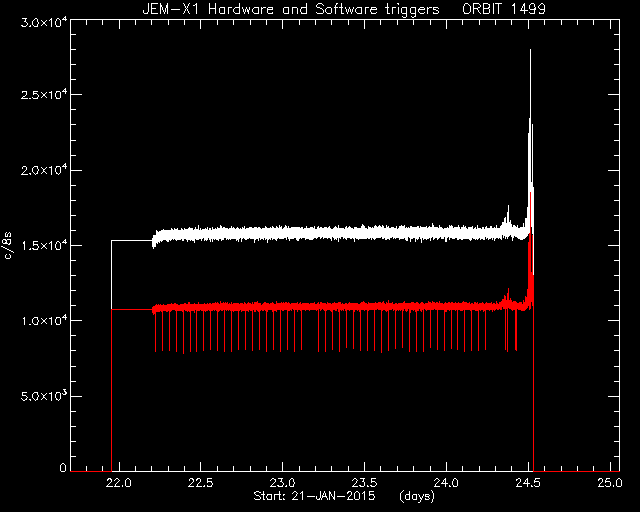Screen dimensions: 640x512
Task: Click the 2.0×10⁴ y-axis tick label
Action: (x=44, y=170)
